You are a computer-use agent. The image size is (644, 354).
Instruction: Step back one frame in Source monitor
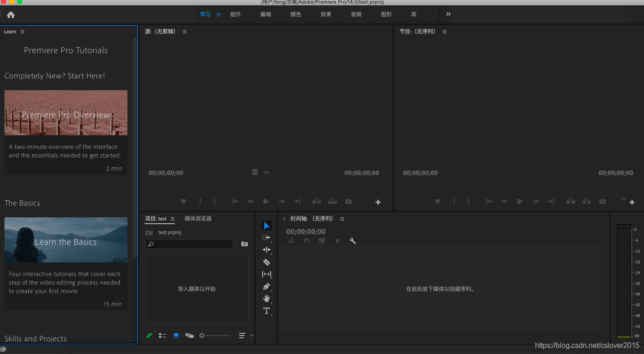[x=250, y=202]
